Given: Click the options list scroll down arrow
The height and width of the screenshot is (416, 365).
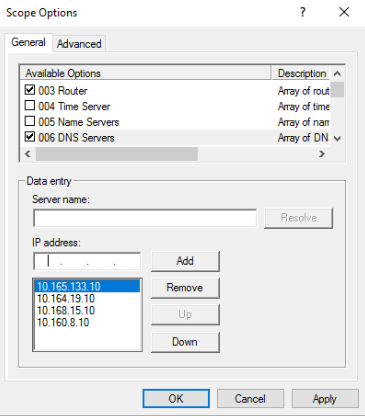Looking at the screenshot, I should pos(337,139).
